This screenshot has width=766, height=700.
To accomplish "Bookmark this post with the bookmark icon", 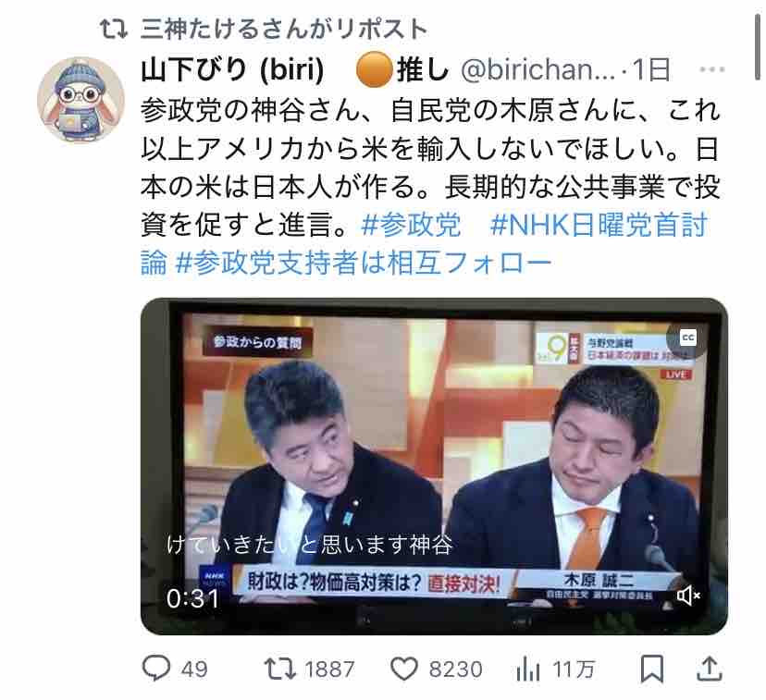I will [651, 669].
